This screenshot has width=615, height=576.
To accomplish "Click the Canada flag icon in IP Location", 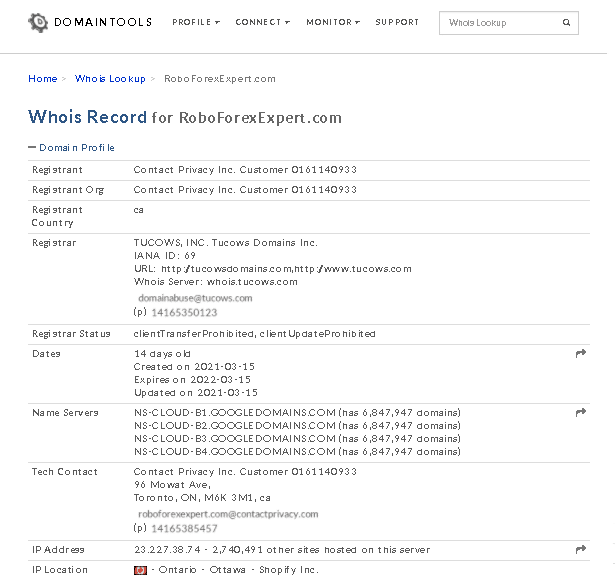I will [140, 570].
